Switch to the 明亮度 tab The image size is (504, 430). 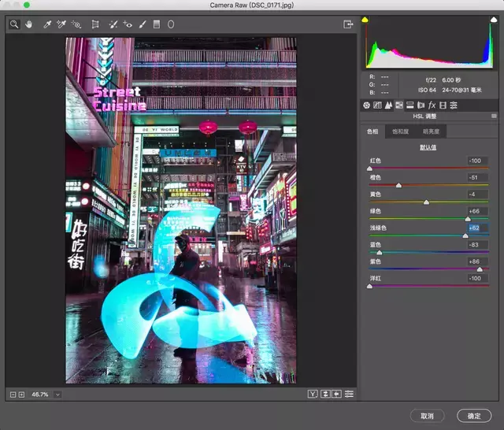[431, 132]
